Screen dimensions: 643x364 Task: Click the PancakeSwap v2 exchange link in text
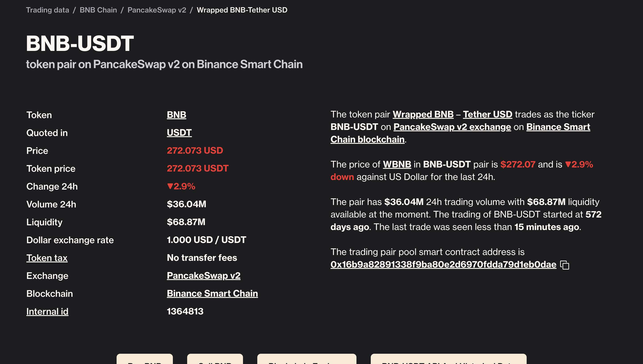pyautogui.click(x=452, y=127)
